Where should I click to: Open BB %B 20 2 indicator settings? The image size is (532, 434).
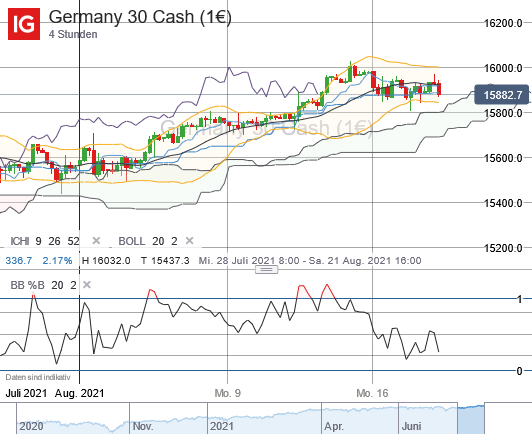point(43,285)
